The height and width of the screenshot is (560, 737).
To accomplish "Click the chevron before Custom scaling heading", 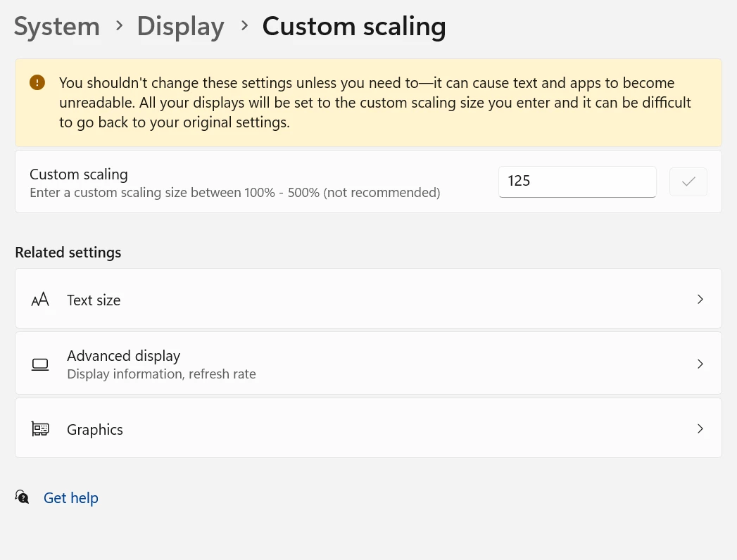I will click(x=244, y=26).
